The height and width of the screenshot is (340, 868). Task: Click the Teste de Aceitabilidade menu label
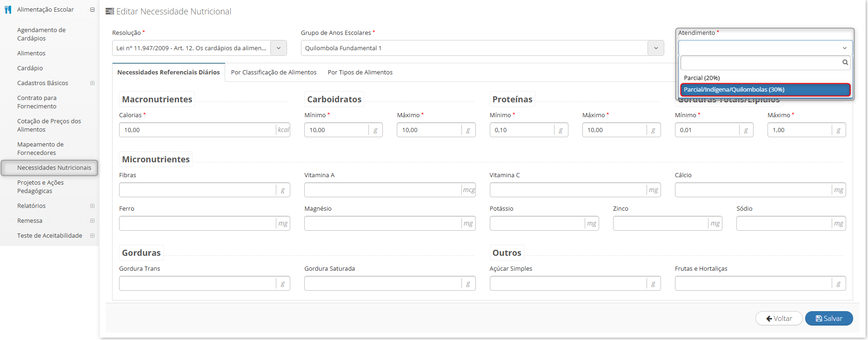point(49,235)
